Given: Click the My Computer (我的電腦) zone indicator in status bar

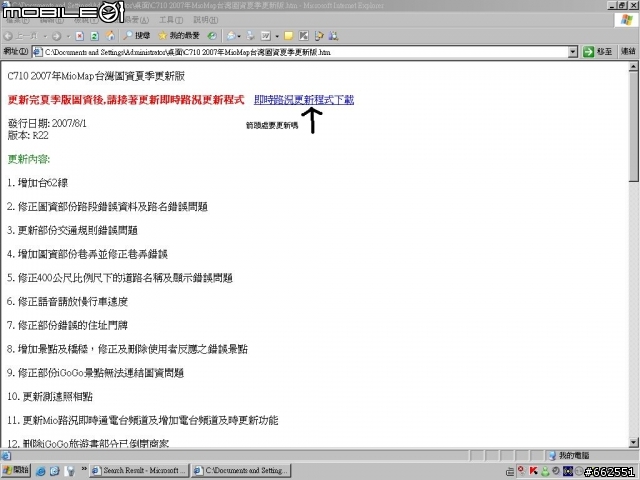Looking at the screenshot, I should 569,456.
